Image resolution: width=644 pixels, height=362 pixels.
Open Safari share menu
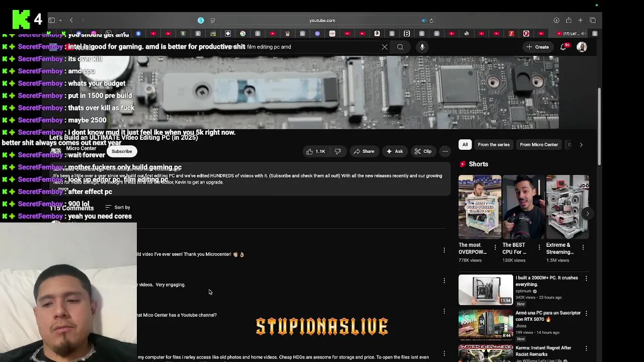click(569, 21)
